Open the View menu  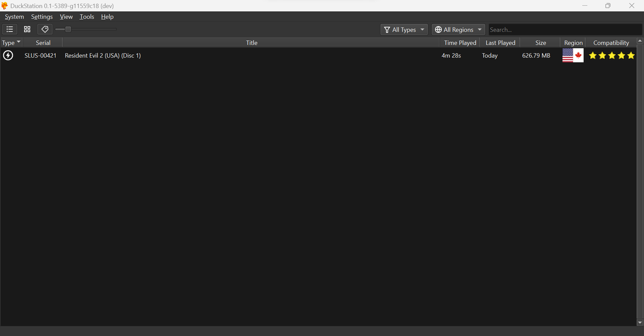[66, 17]
